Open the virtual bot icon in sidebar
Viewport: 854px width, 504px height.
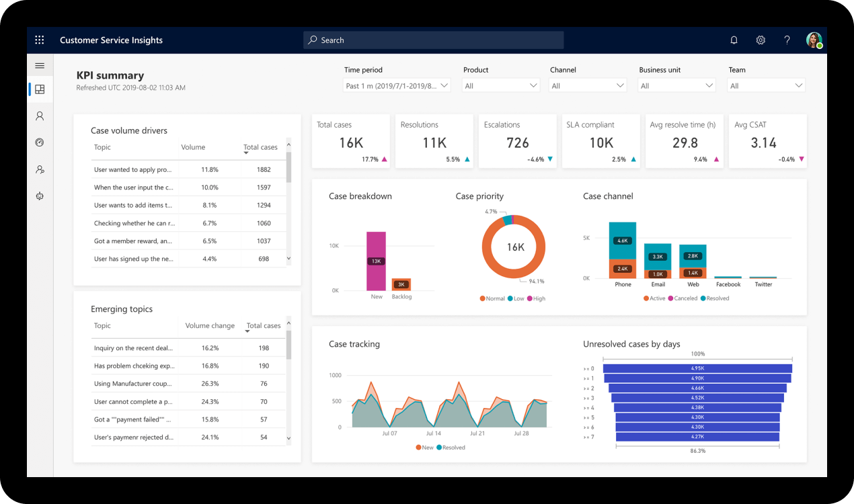39,196
